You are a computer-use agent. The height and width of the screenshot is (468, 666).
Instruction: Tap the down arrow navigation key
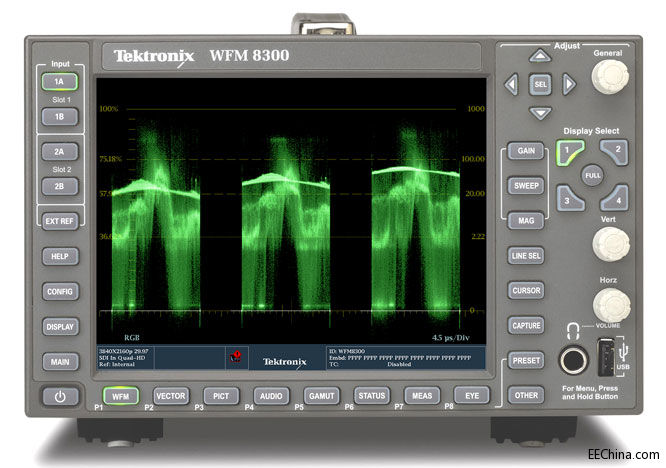(x=540, y=113)
